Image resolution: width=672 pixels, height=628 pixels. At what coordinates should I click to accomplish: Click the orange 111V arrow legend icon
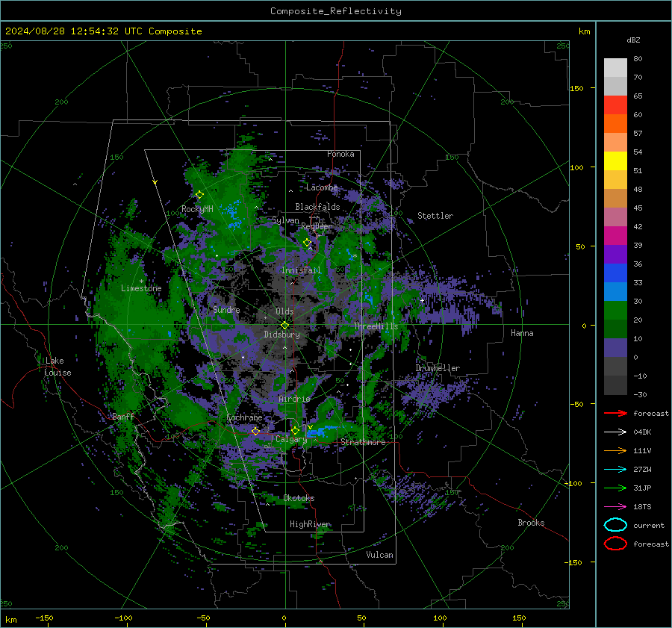615,450
